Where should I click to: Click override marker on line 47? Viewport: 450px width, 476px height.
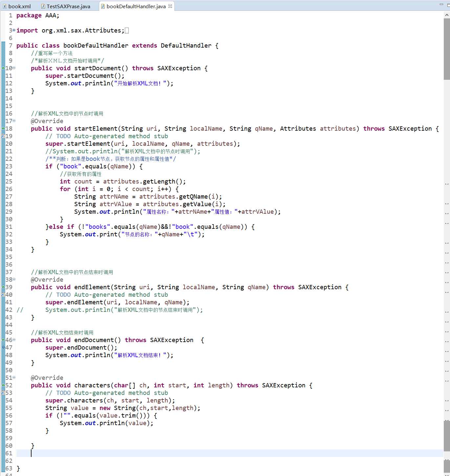3,347
